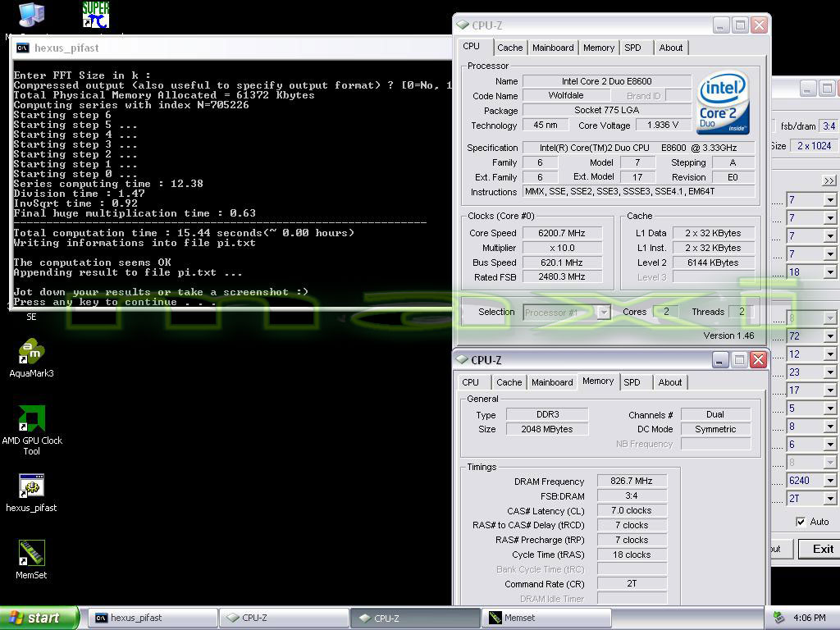
Task: Click the Intel Core 2 Duo logo in CPU-Z
Action: coord(724,103)
